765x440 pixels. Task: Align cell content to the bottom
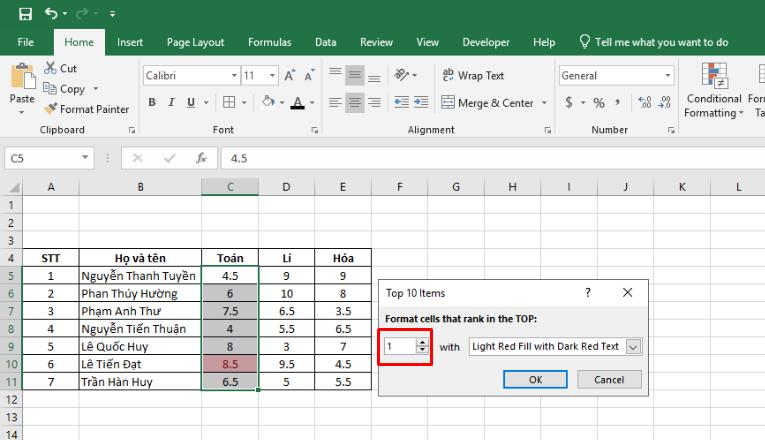(x=374, y=76)
